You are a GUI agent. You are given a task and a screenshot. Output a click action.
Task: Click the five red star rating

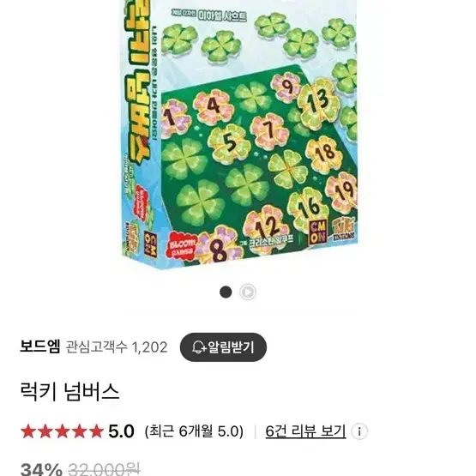pyautogui.click(x=63, y=431)
